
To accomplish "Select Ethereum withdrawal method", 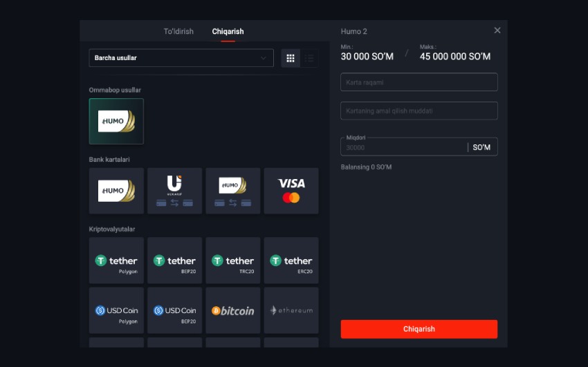I will [291, 310].
